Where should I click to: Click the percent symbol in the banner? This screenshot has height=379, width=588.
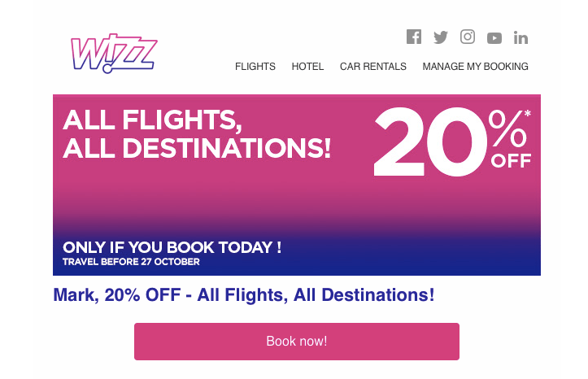508,129
